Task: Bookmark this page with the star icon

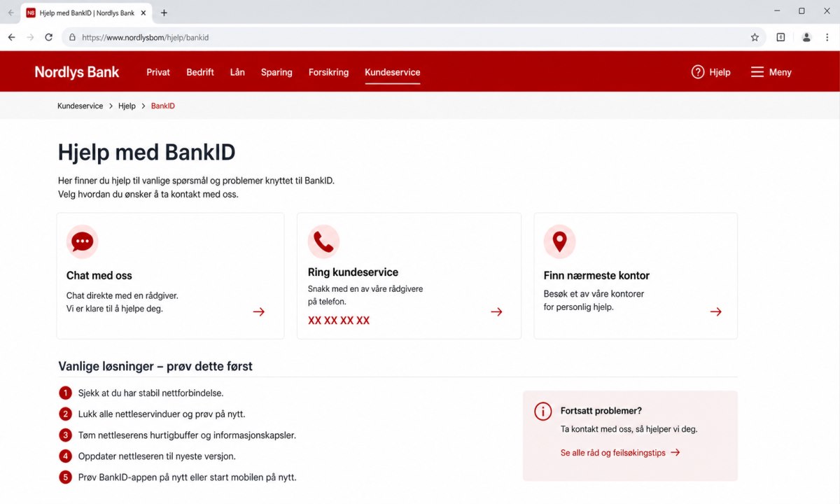Action: (755, 37)
